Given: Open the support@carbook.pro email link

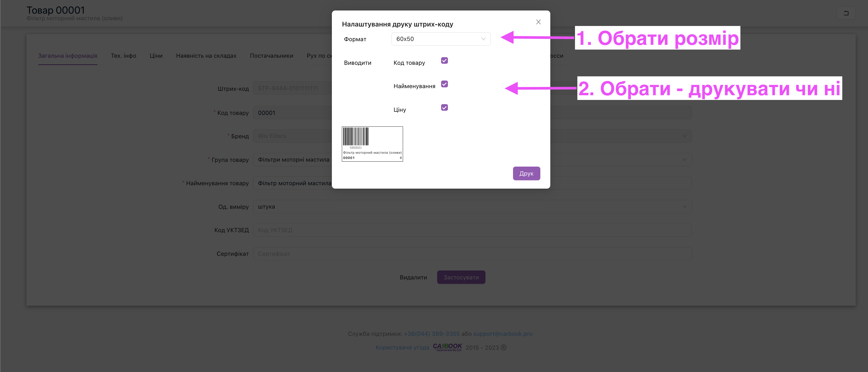Looking at the screenshot, I should coord(503,334).
